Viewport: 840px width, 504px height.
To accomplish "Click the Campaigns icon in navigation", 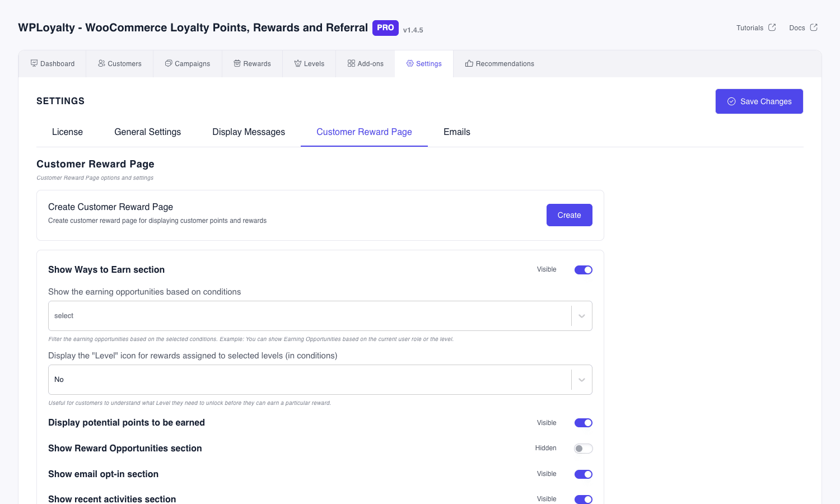I will click(169, 63).
